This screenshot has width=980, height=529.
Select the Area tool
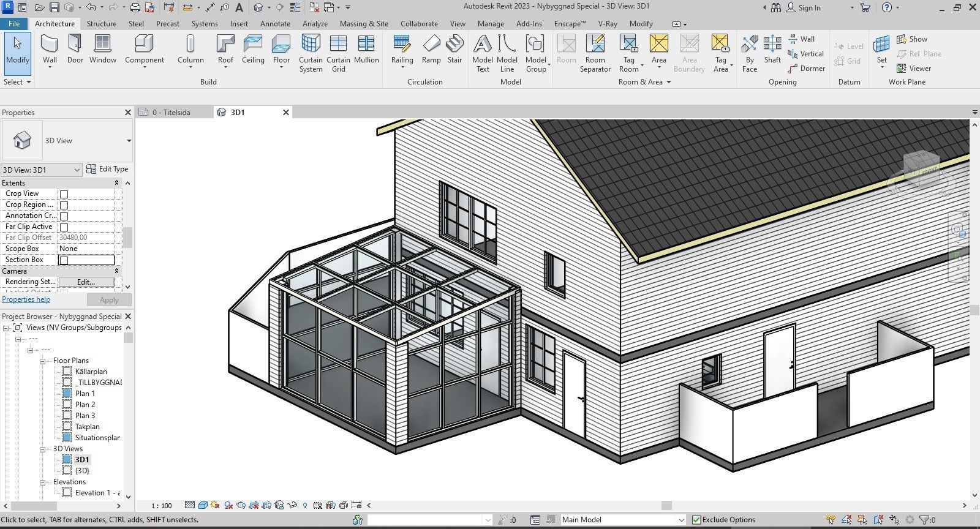658,50
